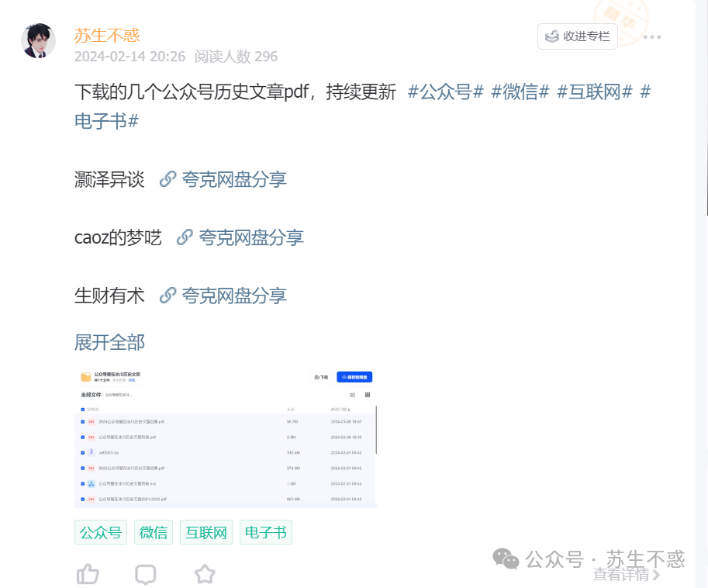The height and width of the screenshot is (588, 708).
Task: Open the attached netdisk screenshot image
Action: click(226, 438)
